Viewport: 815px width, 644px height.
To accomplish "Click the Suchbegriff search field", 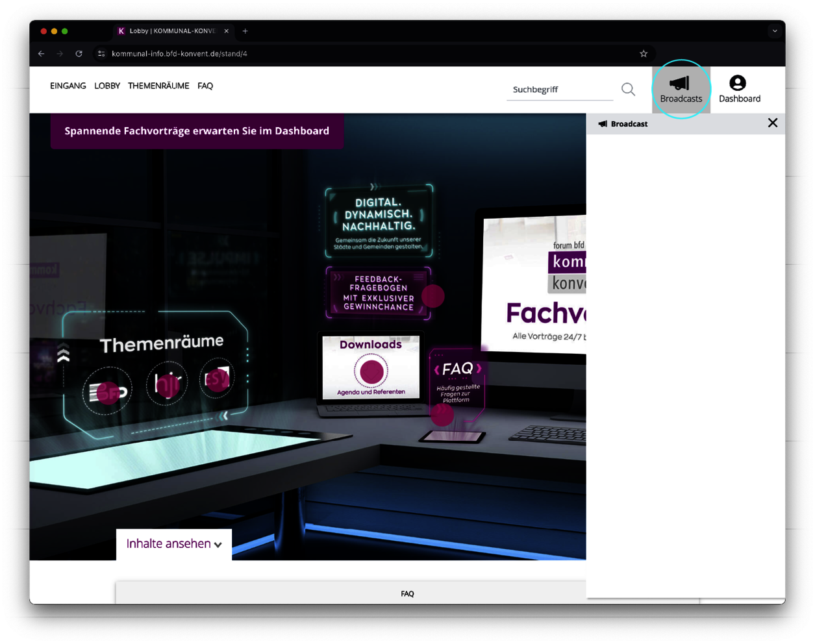I will pos(559,90).
